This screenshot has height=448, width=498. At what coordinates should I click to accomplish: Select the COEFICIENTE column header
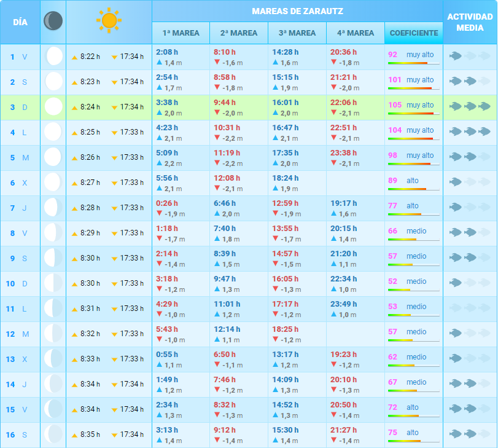coord(414,33)
